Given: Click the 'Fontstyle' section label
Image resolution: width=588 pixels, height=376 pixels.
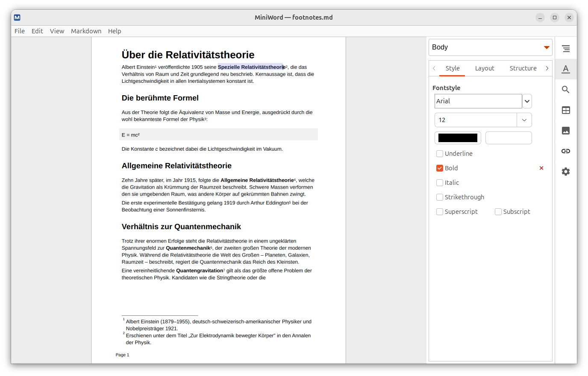Looking at the screenshot, I should (x=446, y=88).
